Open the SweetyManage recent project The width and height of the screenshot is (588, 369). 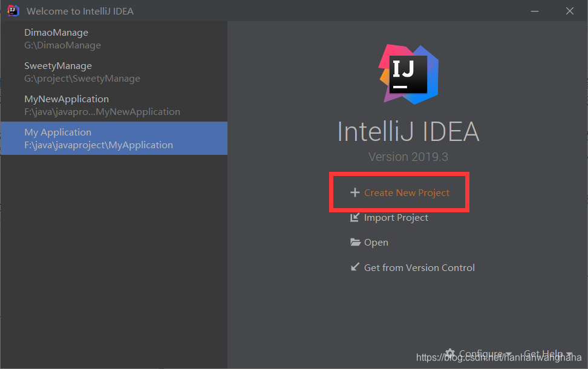[114, 71]
